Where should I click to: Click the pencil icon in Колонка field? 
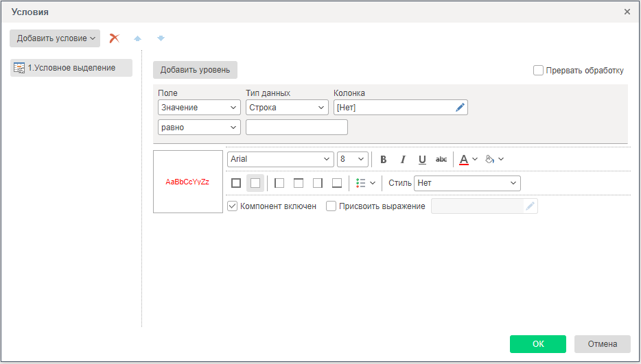(460, 108)
